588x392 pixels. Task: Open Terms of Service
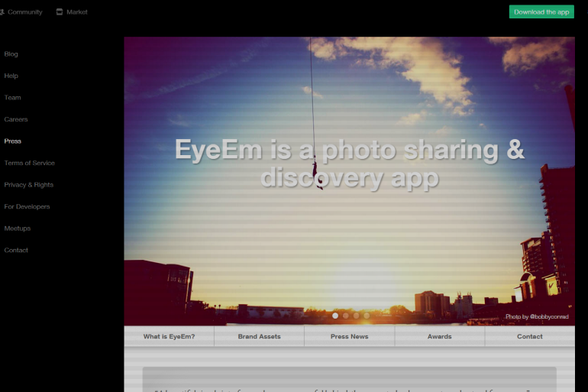pyautogui.click(x=29, y=163)
